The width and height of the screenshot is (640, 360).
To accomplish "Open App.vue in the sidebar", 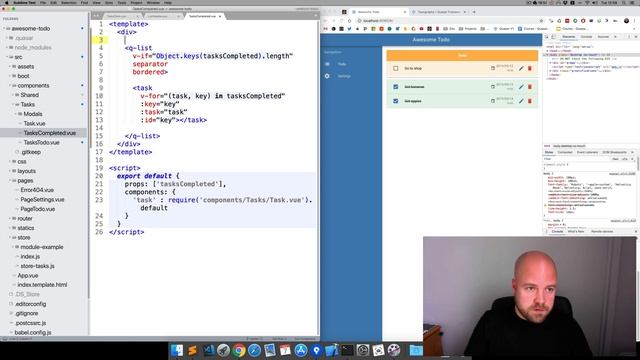I will [27, 276].
